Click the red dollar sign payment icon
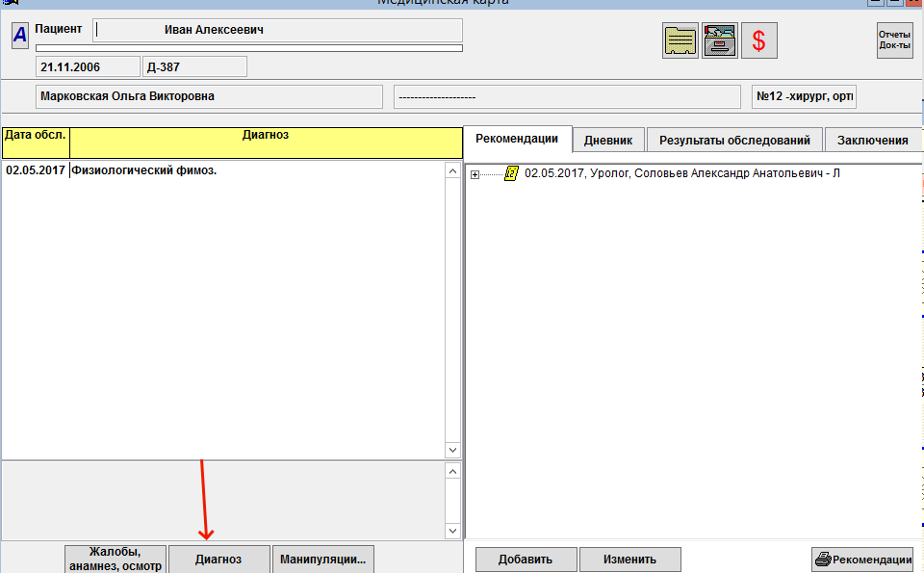The height and width of the screenshot is (573, 924). point(759,40)
